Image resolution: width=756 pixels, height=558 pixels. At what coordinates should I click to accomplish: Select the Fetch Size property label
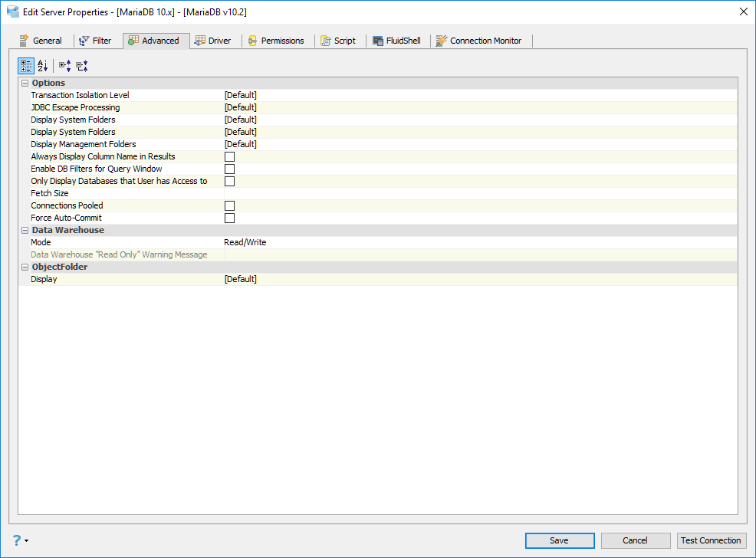(50, 193)
